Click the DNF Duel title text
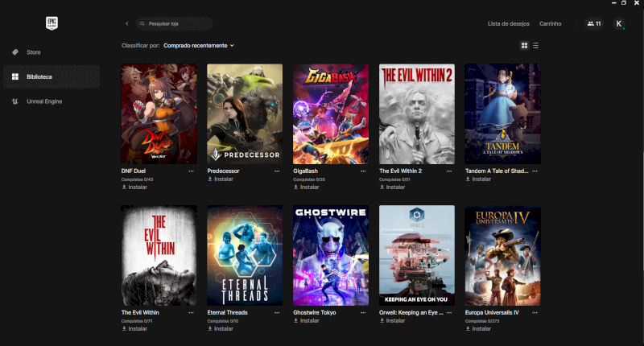Viewport: 644px width, 346px height. pos(134,171)
